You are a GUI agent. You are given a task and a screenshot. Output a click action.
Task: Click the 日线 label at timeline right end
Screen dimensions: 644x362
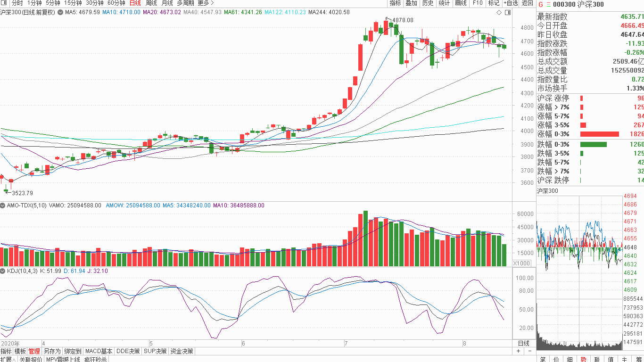click(x=524, y=343)
